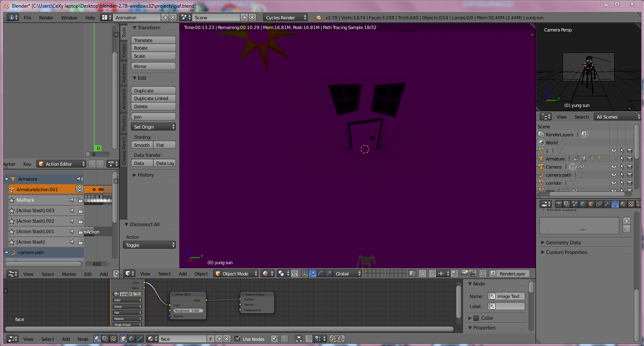This screenshot has width=644, height=346.
Task: Select the scale manipulator icon
Action: click(x=329, y=273)
